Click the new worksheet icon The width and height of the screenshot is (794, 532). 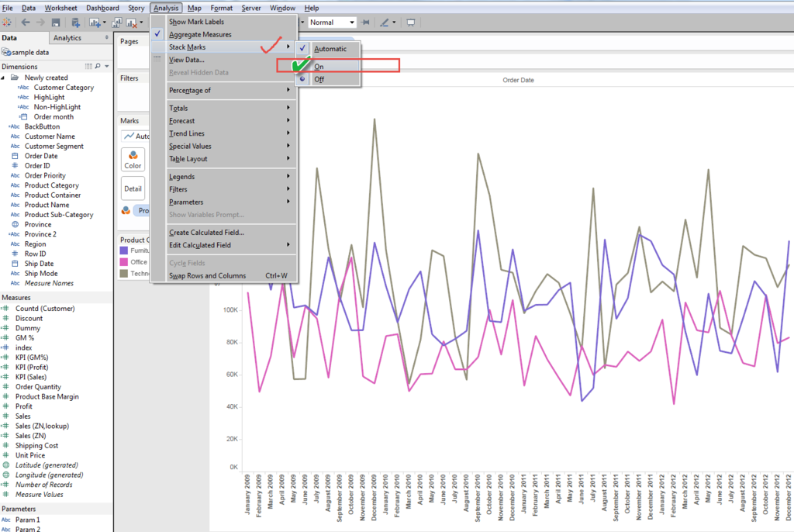click(x=95, y=22)
